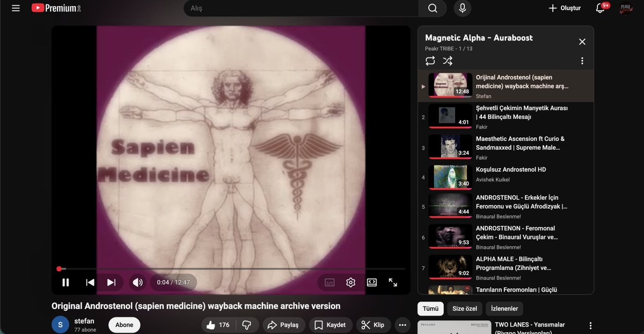Toggle subtitles captions button
Screen dimensions: 644x334
[x=330, y=282]
